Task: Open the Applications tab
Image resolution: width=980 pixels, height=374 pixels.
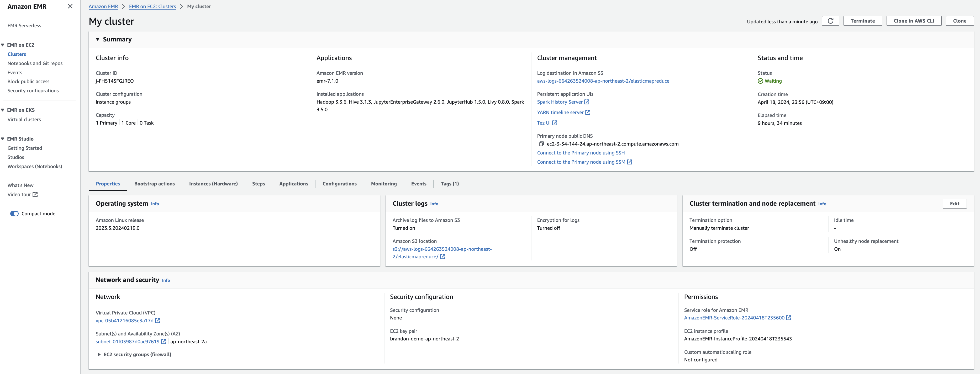Action: coord(293,184)
